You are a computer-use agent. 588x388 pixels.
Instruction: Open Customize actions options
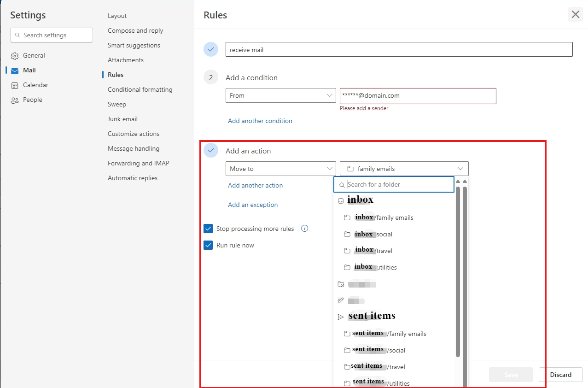pyautogui.click(x=134, y=134)
